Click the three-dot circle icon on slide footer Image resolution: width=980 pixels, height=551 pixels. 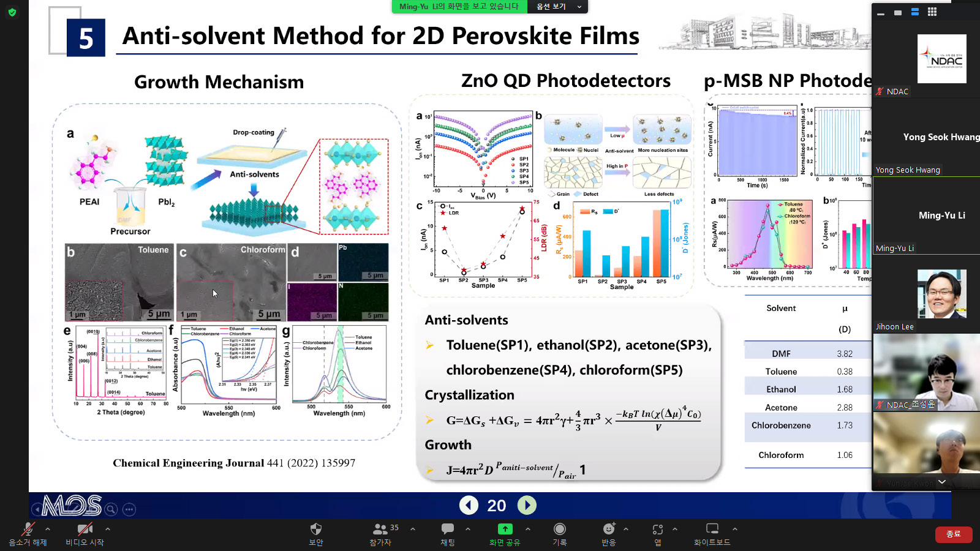point(129,509)
